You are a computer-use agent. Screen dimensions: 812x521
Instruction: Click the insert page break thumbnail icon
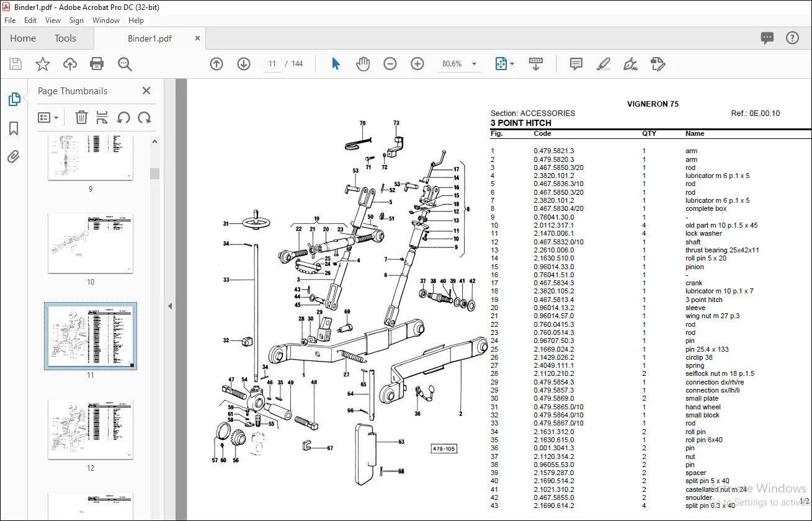tap(102, 117)
